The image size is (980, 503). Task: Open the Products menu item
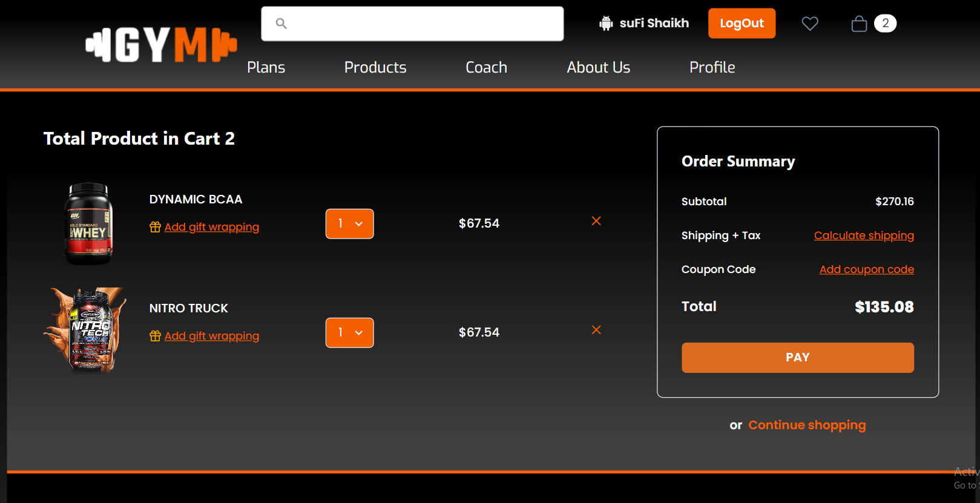pos(375,67)
